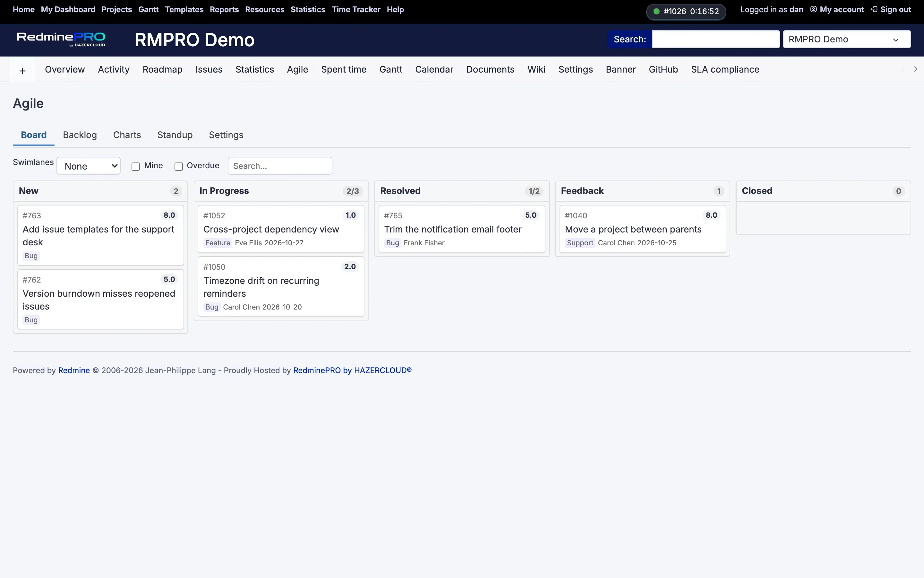Click the Closed column header
Image resolution: width=924 pixels, height=578 pixels.
click(x=823, y=191)
